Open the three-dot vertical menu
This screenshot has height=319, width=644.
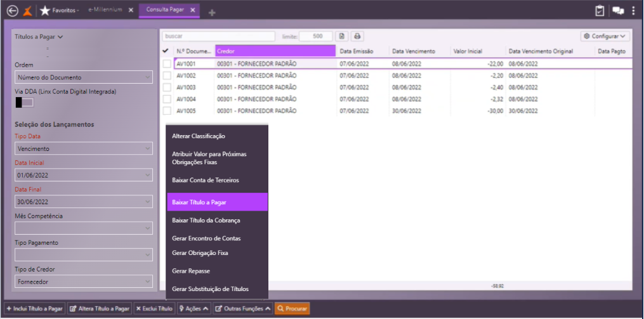(x=634, y=11)
